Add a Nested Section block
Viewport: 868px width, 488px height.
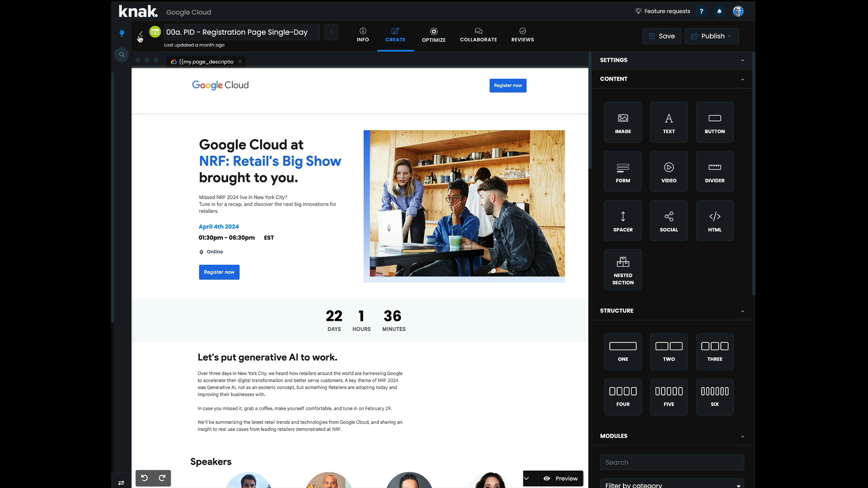coord(623,270)
